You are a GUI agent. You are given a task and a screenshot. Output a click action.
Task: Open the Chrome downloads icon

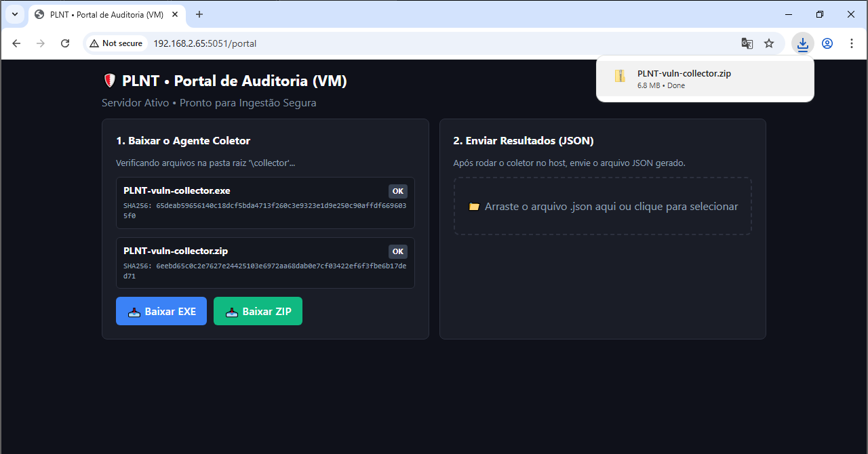pyautogui.click(x=803, y=43)
